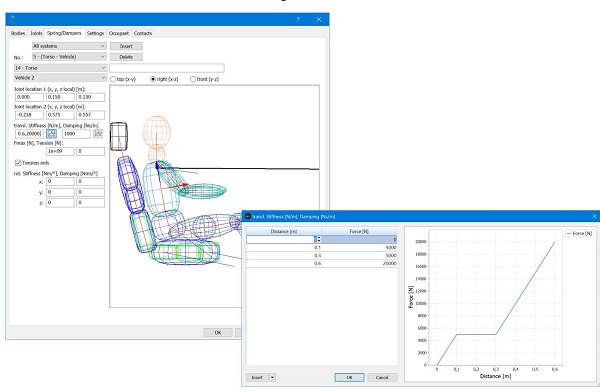Screen dimensions: 600x392
Task: Select the Distance cell 0.1
Action: (x=284, y=247)
